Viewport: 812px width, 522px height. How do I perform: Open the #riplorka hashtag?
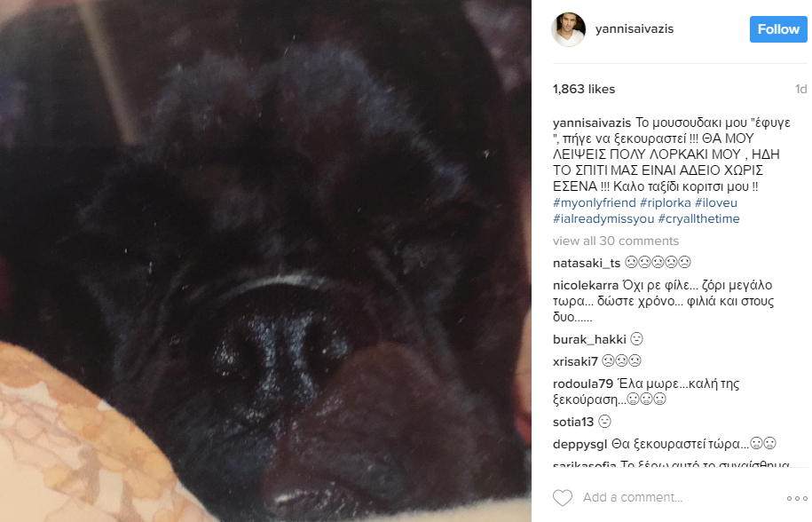(666, 202)
